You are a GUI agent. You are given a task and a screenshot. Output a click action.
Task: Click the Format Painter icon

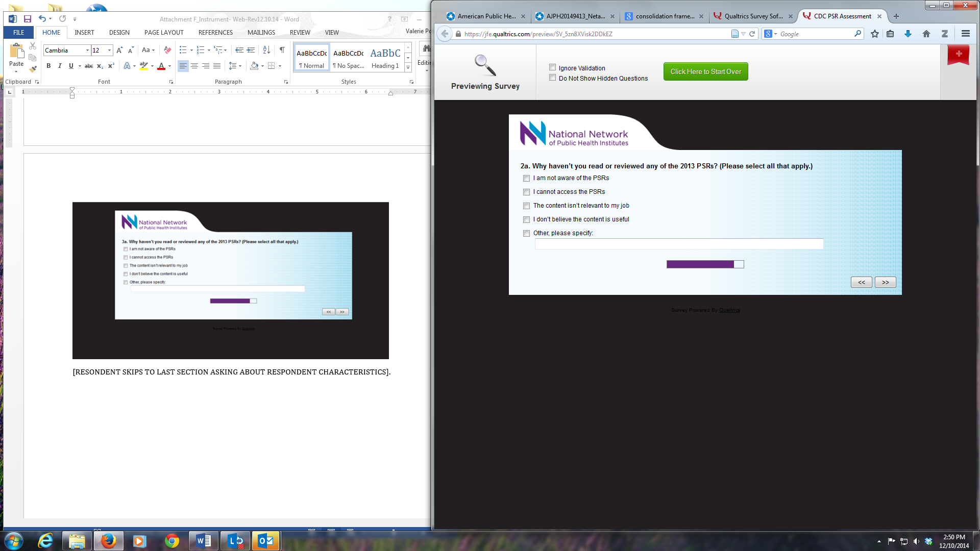[x=33, y=69]
